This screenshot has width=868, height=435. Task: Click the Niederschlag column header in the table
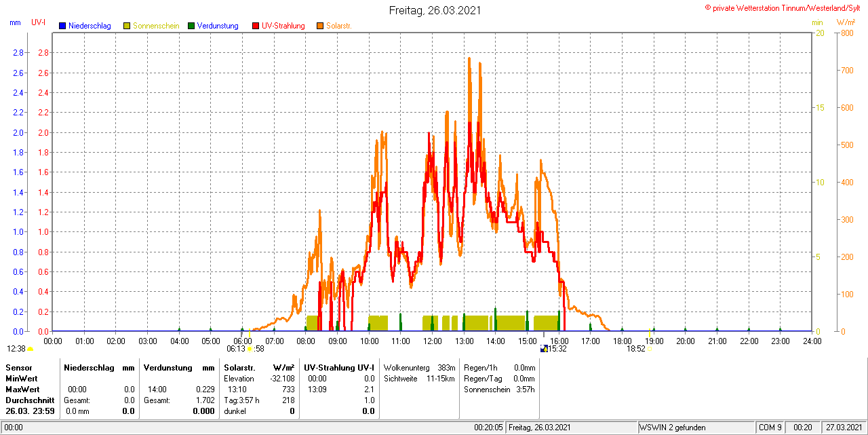[87, 367]
